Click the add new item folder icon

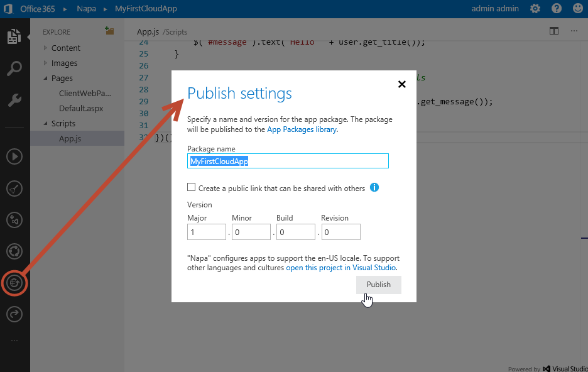pyautogui.click(x=109, y=31)
